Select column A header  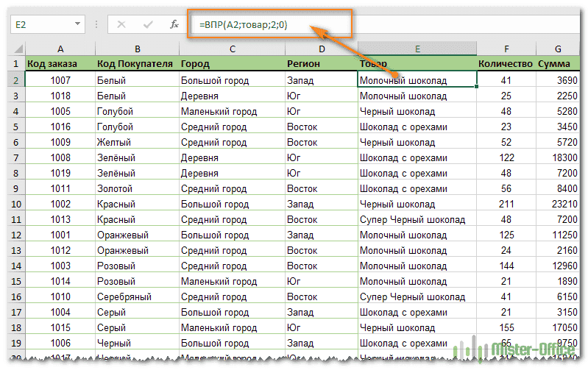[60, 49]
